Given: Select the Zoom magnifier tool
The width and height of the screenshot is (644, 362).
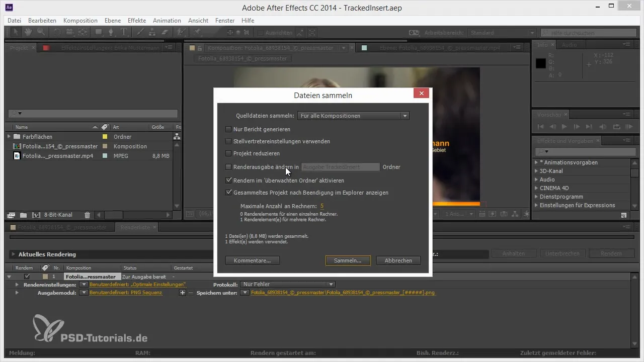Looking at the screenshot, I should pyautogui.click(x=41, y=32).
